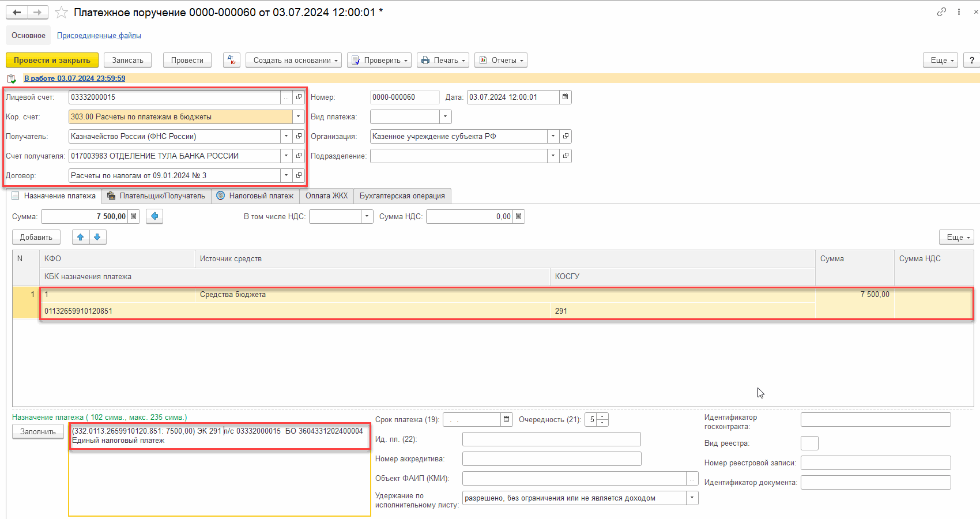980x519 pixels.
Task: Open Отчеты dropdown menu
Action: click(501, 60)
